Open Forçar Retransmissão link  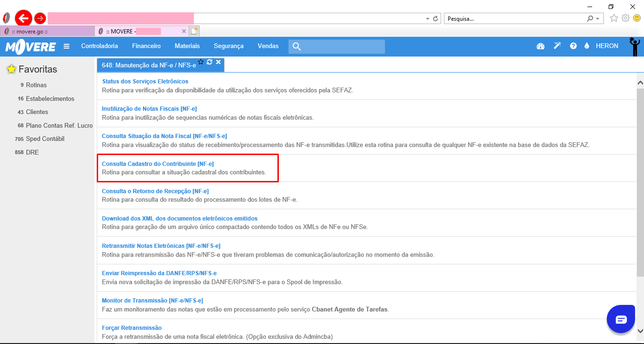(132, 328)
